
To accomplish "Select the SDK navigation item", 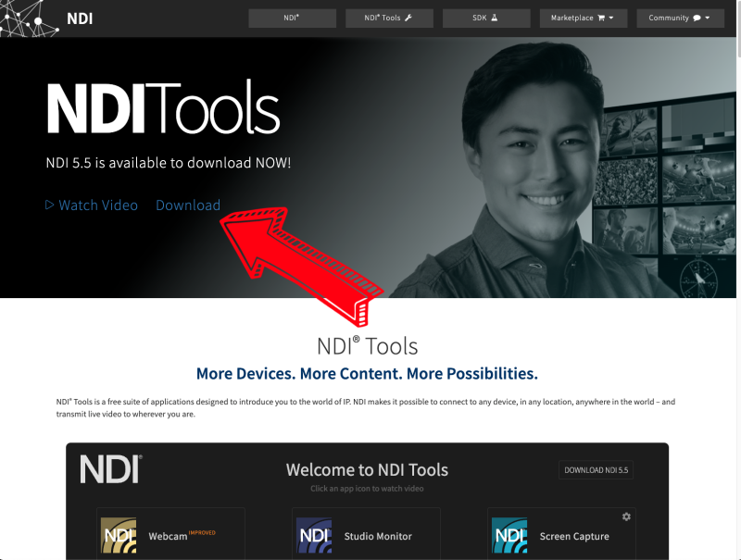I will click(x=486, y=18).
